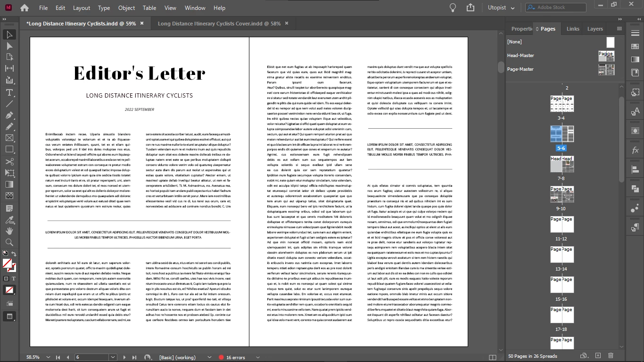This screenshot has width=644, height=362.
Task: Toggle split layout view in status bar
Action: (x=493, y=358)
